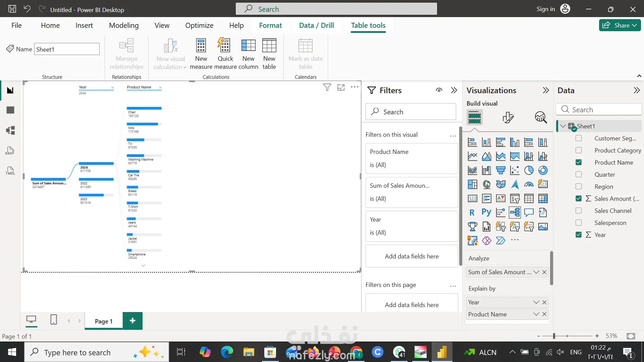Choose the Python visual icon
The height and width of the screenshot is (362, 644).
pyautogui.click(x=486, y=213)
